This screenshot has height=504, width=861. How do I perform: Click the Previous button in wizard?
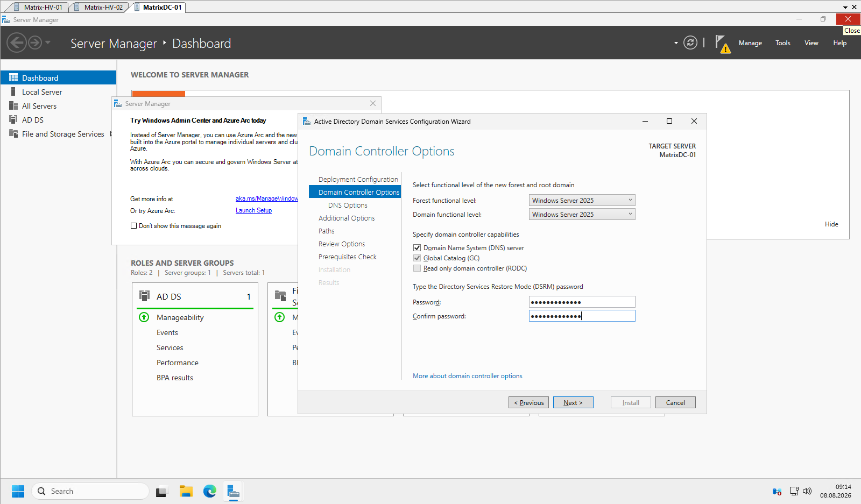[528, 402]
